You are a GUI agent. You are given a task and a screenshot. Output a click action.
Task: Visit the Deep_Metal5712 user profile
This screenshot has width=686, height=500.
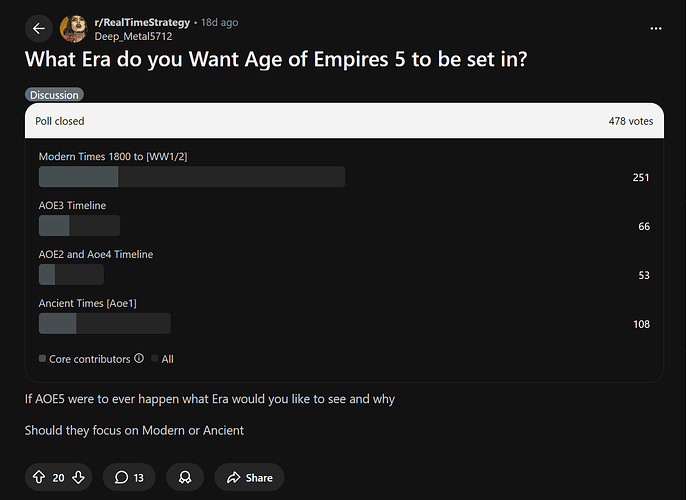(x=133, y=36)
